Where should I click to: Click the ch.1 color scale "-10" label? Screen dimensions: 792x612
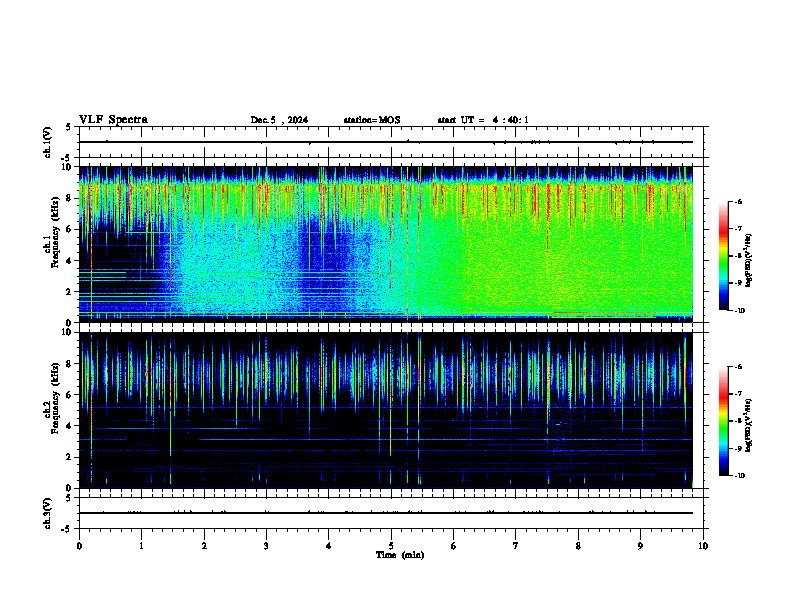coord(739,311)
